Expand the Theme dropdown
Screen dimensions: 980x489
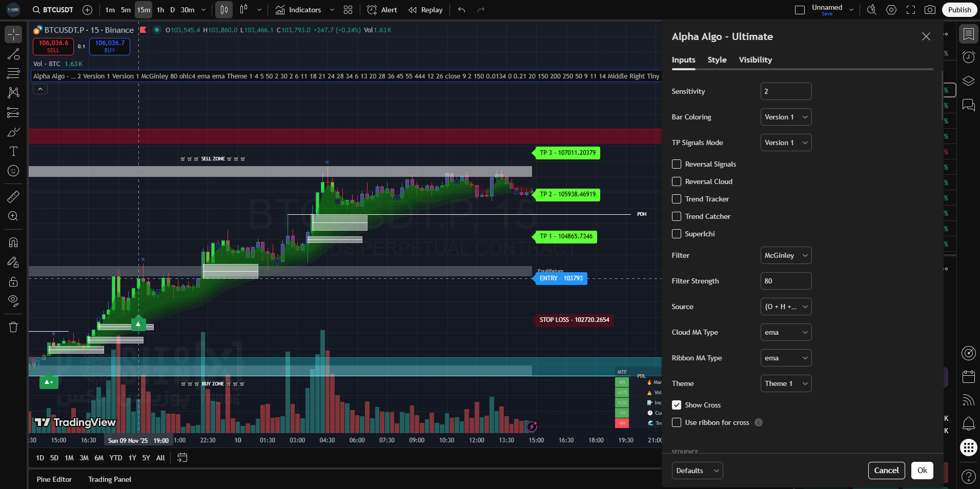pos(786,383)
